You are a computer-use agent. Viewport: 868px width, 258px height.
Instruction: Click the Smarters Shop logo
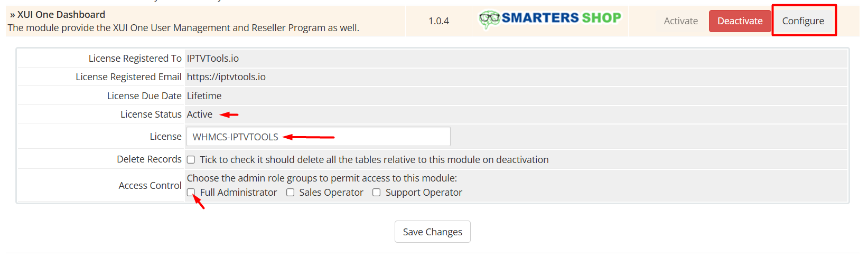(550, 19)
